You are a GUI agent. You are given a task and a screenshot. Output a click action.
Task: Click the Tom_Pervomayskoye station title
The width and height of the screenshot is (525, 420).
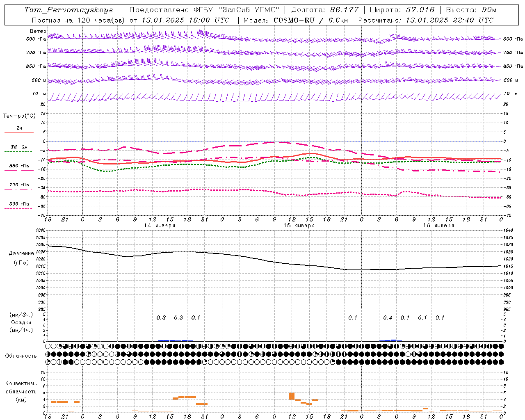click(x=68, y=10)
